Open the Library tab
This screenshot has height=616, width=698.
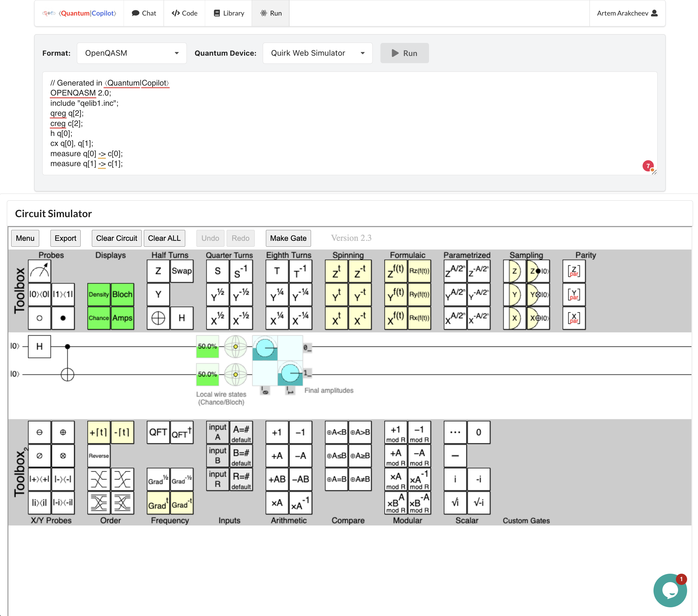tap(229, 13)
